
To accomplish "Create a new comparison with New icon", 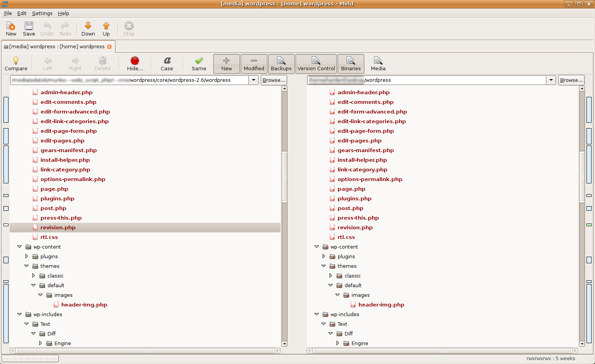I will pyautogui.click(x=11, y=26).
